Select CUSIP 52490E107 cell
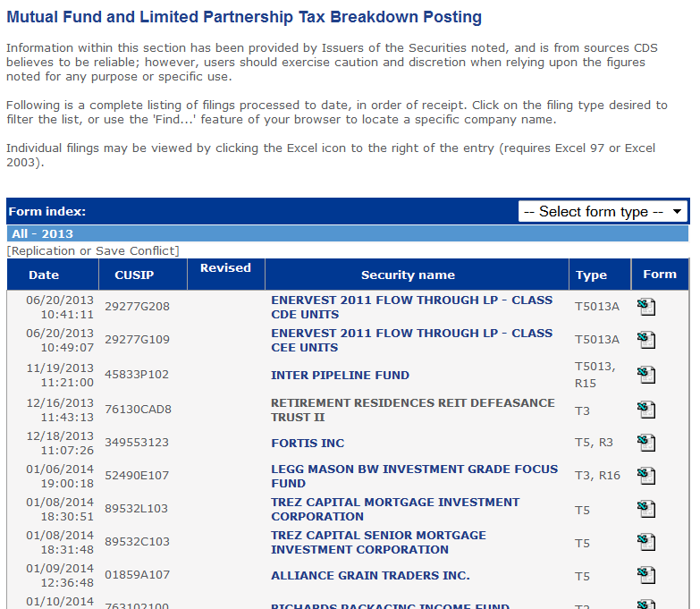 pyautogui.click(x=137, y=475)
